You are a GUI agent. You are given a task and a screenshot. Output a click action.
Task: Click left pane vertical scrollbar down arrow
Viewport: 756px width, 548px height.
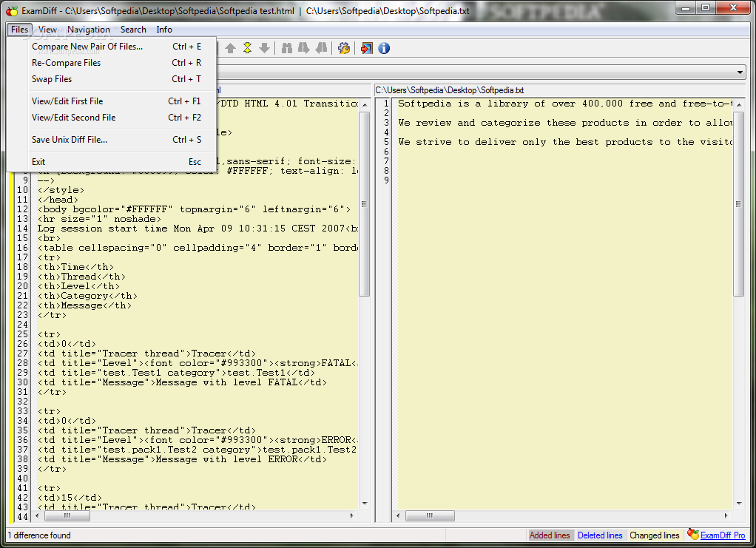(365, 504)
